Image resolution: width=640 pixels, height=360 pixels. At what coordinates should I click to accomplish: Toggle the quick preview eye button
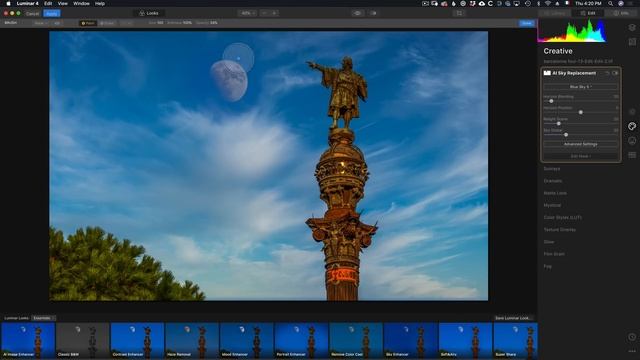[358, 13]
